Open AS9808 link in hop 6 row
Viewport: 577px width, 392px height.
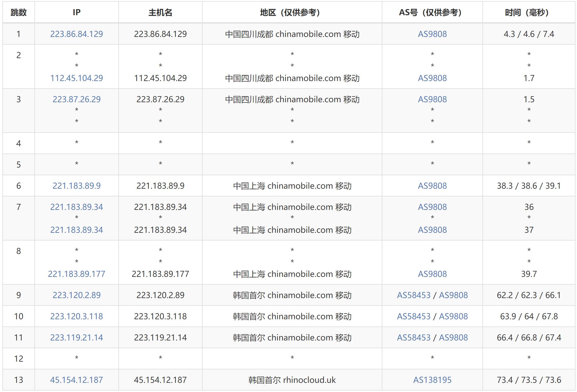pos(432,186)
